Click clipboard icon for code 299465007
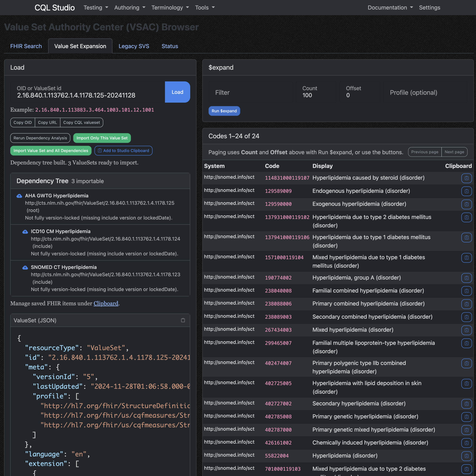Screen dimensions: 476x476 (466, 343)
